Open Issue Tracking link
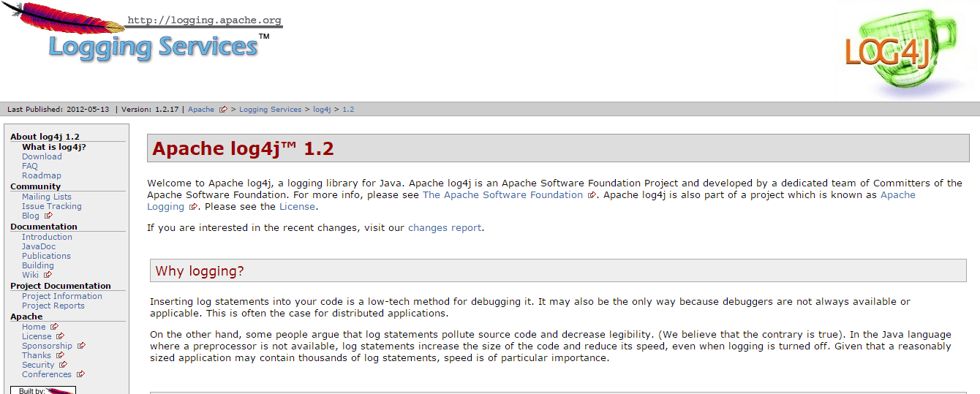 click(52, 206)
